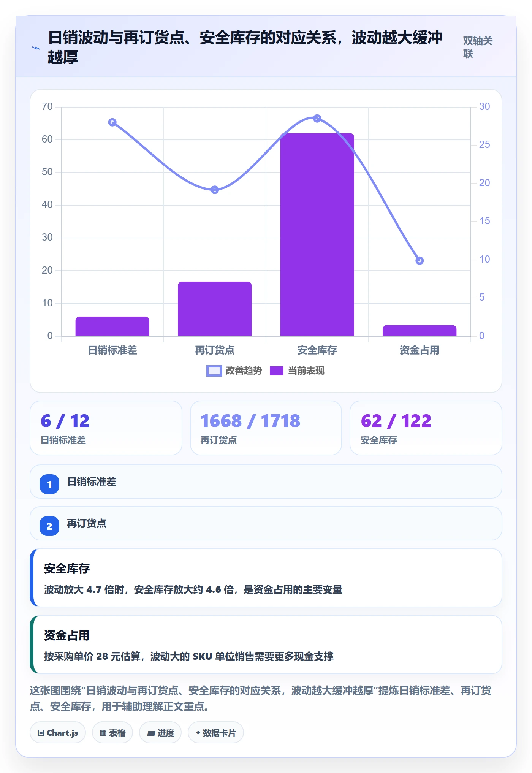Click the 安全库存 insight card heading
This screenshot has width=532, height=773.
67,569
